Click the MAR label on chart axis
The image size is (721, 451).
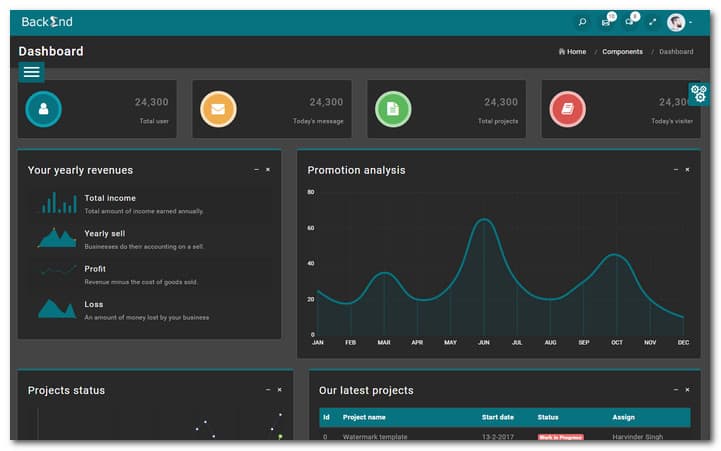[x=384, y=343]
